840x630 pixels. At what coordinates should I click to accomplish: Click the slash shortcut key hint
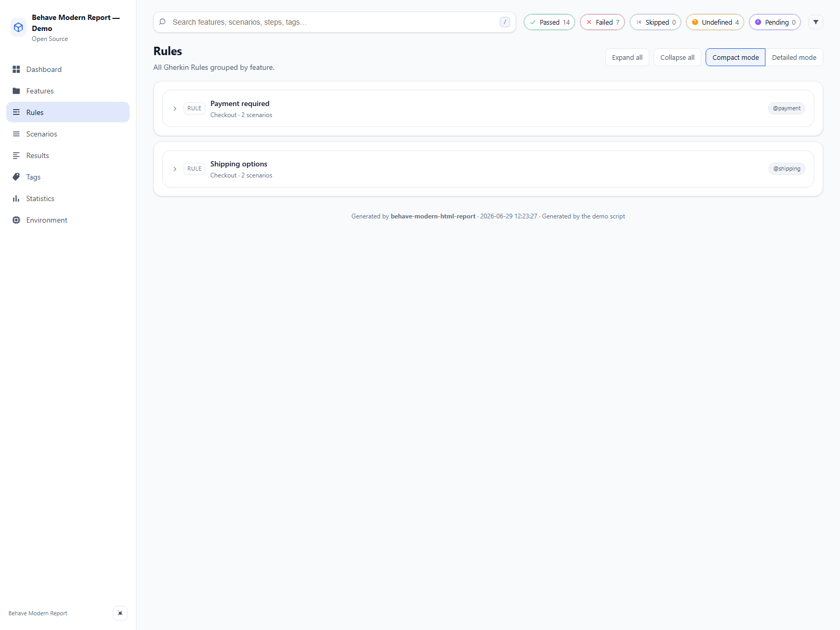[505, 22]
